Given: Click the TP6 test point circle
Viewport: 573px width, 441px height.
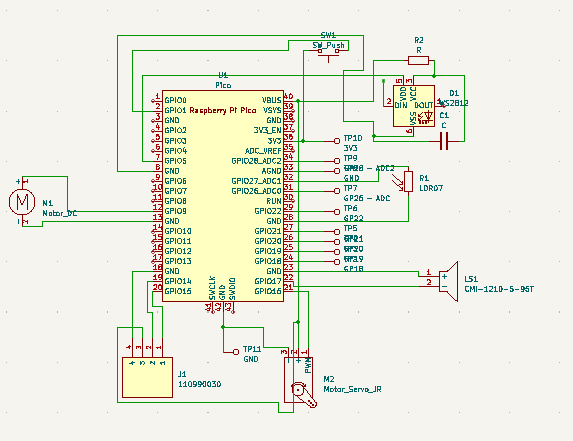Looking at the screenshot, I should 337,212.
